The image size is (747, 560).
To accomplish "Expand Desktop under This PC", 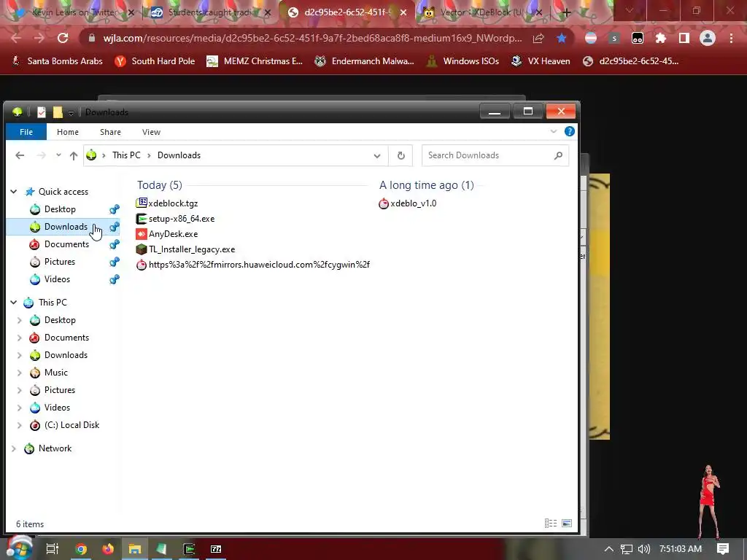I will [x=20, y=320].
